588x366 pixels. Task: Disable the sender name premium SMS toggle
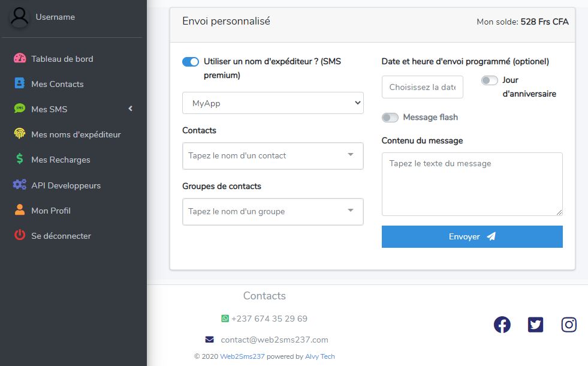point(191,62)
